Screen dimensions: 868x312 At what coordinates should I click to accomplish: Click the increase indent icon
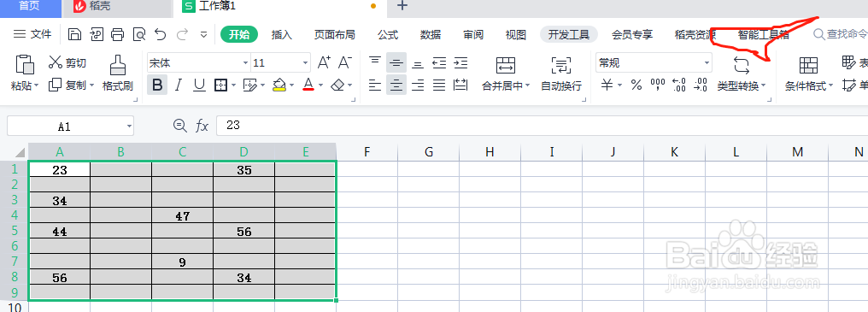[x=460, y=62]
